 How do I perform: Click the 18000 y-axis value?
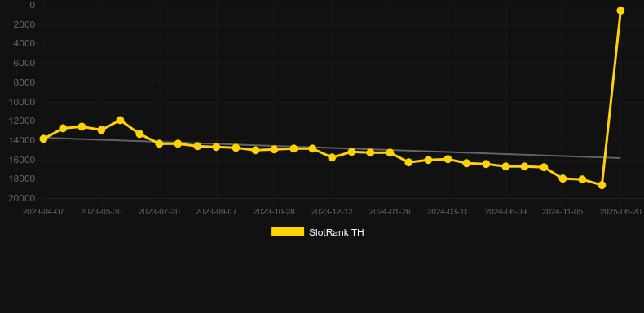tap(22, 179)
